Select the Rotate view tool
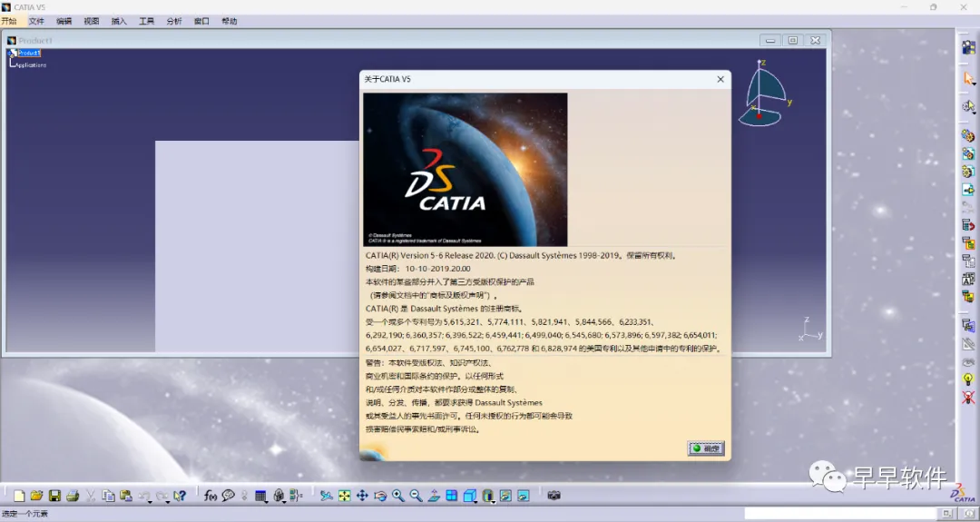The image size is (980, 522). pyautogui.click(x=380, y=496)
